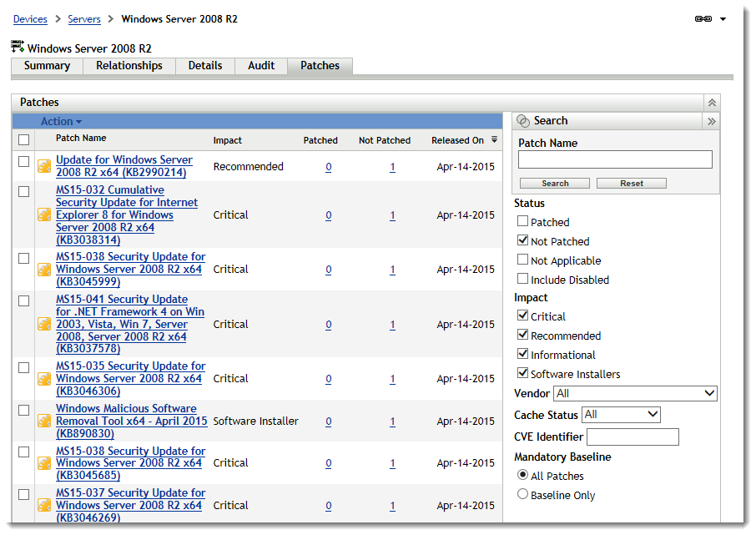Screen dimensions: 756x535
Task: Click the Search button
Action: click(556, 183)
